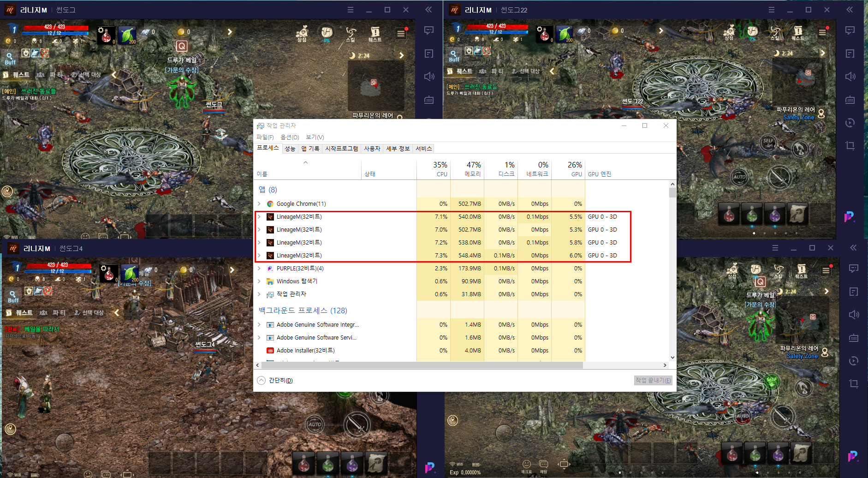Image resolution: width=868 pixels, height=478 pixels.
Task: Sort by 네트워크 column header
Action: click(535, 169)
